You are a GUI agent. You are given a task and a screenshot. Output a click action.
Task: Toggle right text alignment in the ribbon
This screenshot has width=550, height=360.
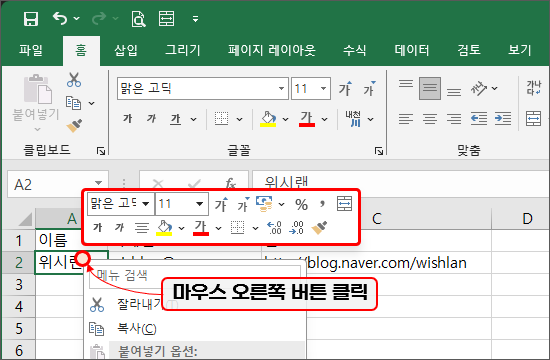(x=454, y=119)
